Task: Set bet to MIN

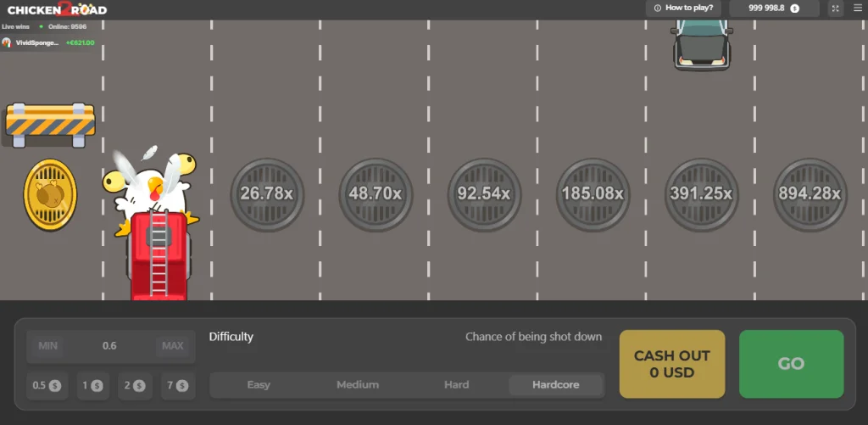Action: coord(48,346)
